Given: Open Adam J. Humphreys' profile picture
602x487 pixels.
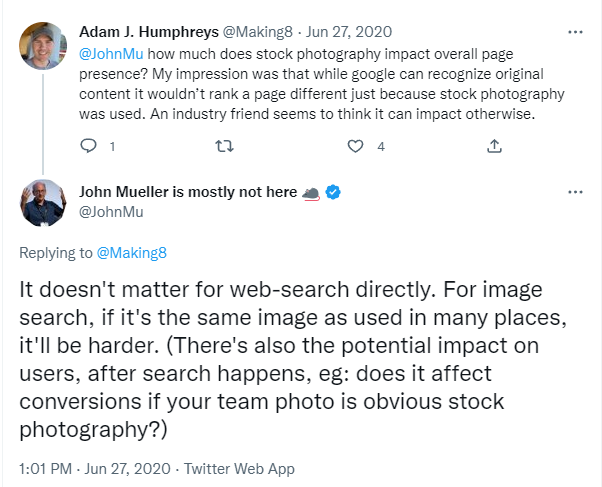Looking at the screenshot, I should point(42,47).
